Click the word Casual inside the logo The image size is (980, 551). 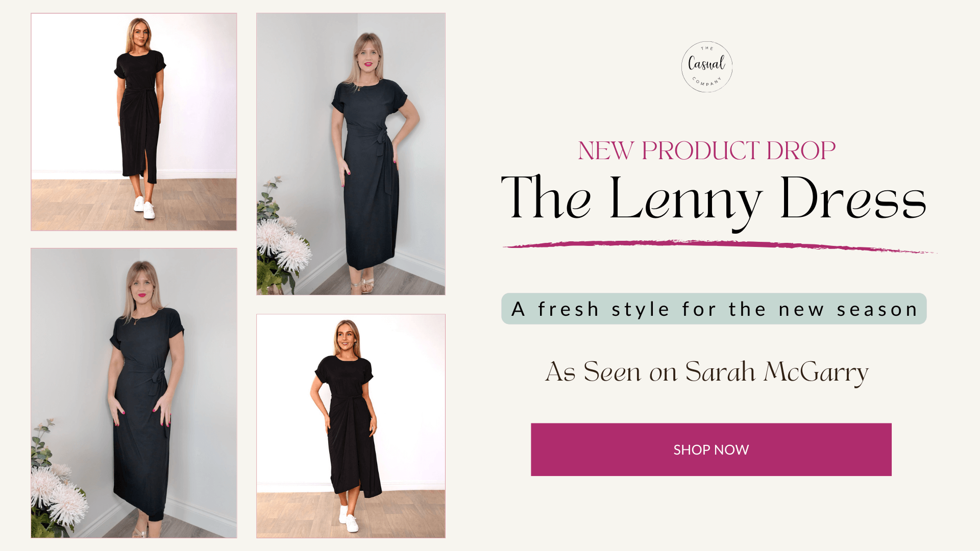click(707, 64)
